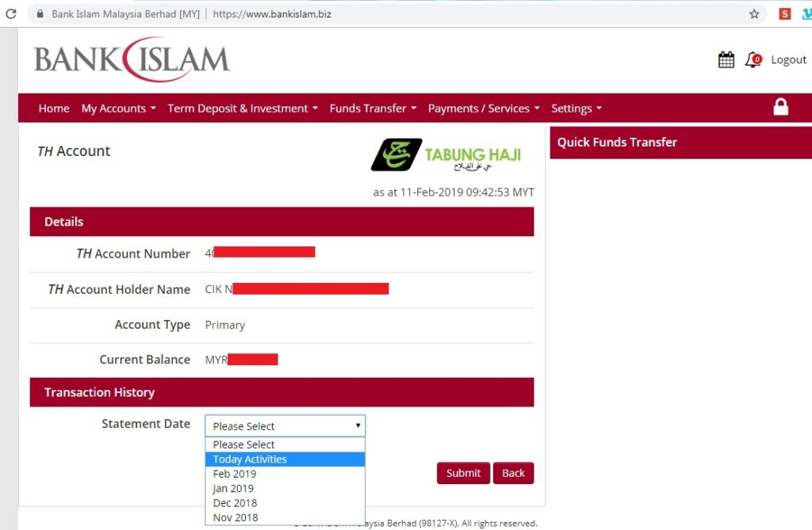Click 'Bank Islam Malaysia Berhad [MY]' certificate text
This screenshot has width=812, height=530.
tap(125, 14)
